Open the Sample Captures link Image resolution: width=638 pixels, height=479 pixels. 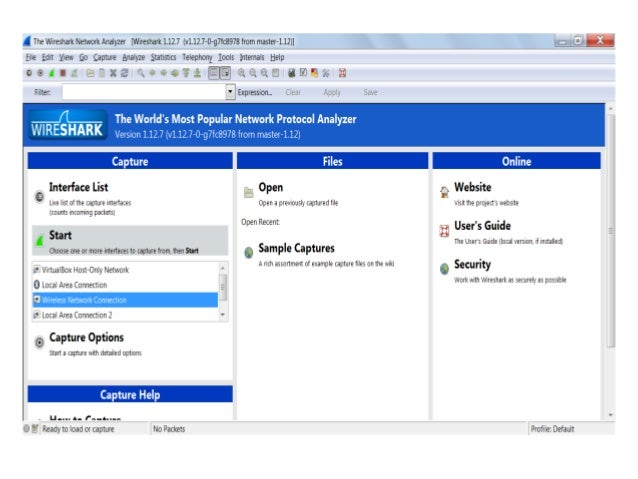(296, 248)
